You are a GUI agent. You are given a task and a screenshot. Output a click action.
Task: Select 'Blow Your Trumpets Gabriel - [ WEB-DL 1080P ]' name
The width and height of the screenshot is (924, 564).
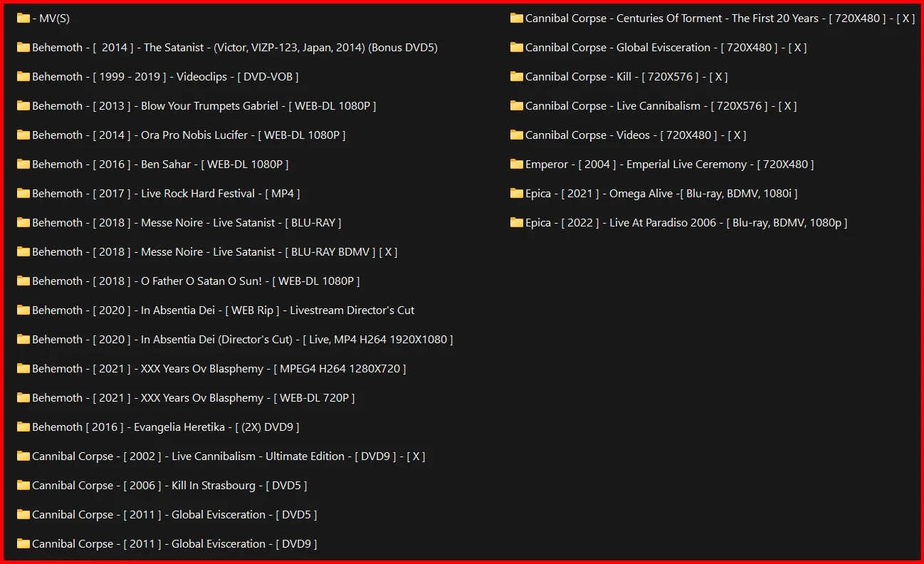[x=204, y=106]
